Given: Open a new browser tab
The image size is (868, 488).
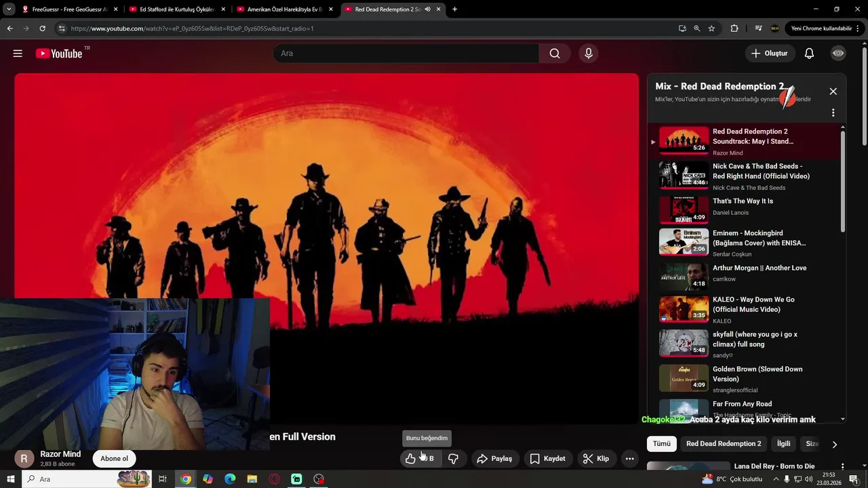Looking at the screenshot, I should coord(454,9).
